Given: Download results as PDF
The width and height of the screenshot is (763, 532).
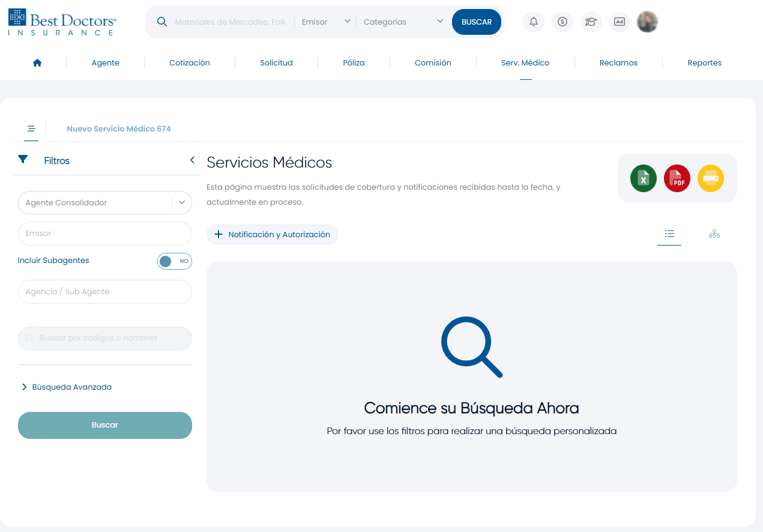Looking at the screenshot, I should (x=677, y=178).
